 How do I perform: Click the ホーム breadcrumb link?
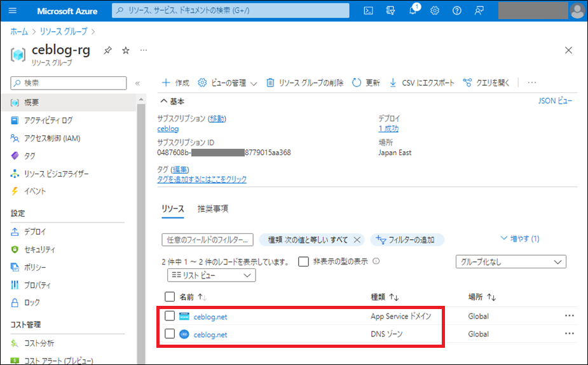tap(19, 32)
